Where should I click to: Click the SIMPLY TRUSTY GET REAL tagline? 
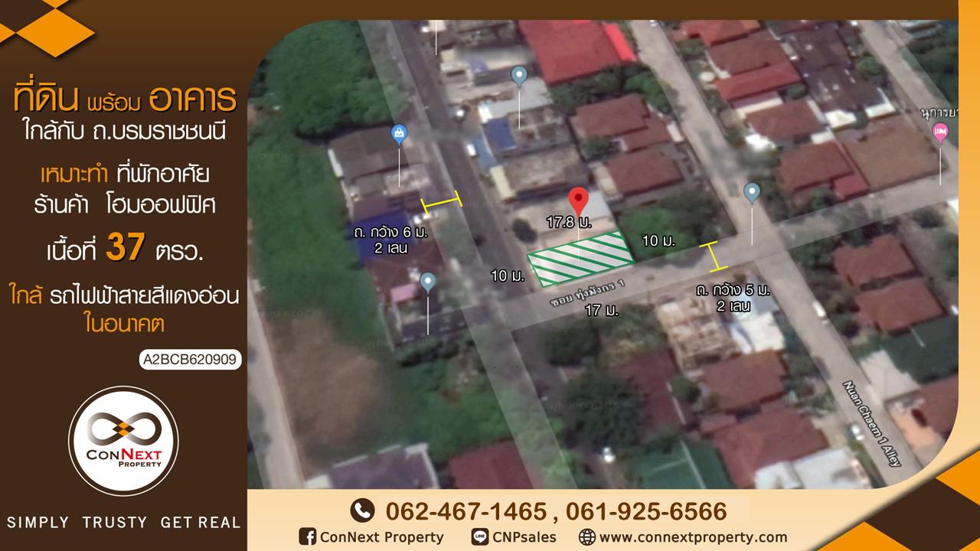123,523
